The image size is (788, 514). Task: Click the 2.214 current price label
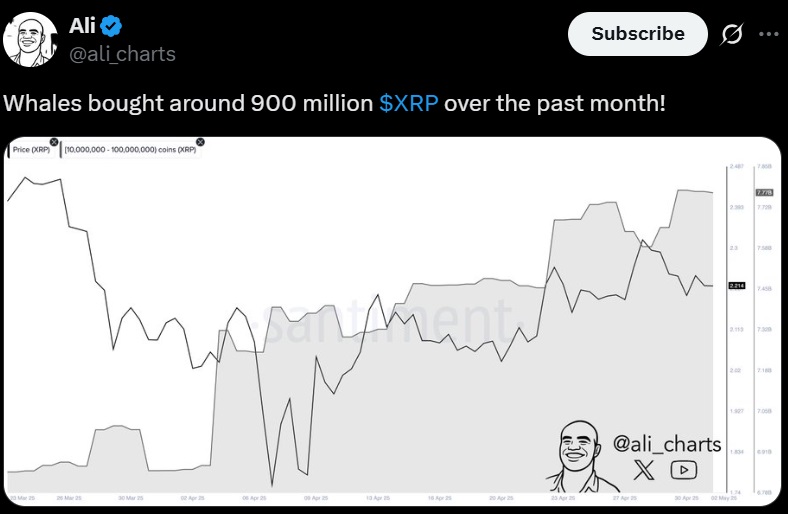tap(737, 286)
